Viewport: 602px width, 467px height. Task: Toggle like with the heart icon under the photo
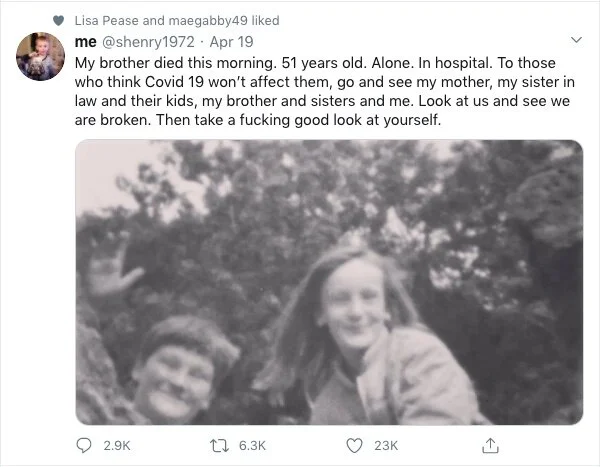pos(353,445)
